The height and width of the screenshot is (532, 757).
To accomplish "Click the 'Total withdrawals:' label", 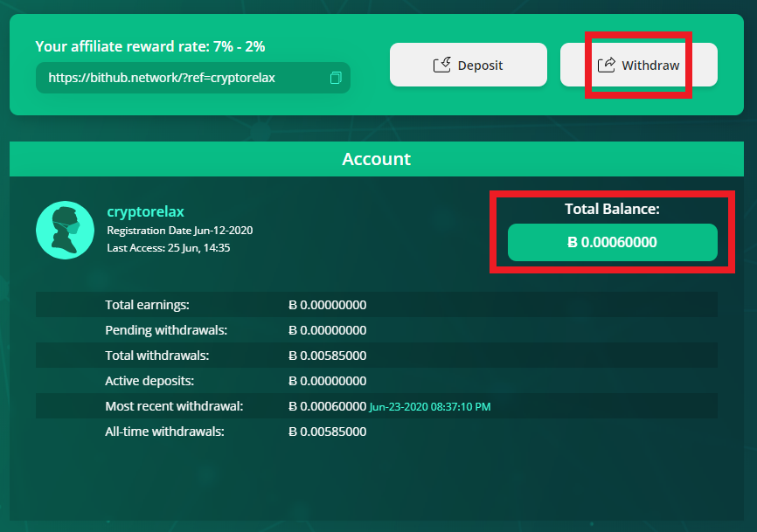I will pos(156,356).
